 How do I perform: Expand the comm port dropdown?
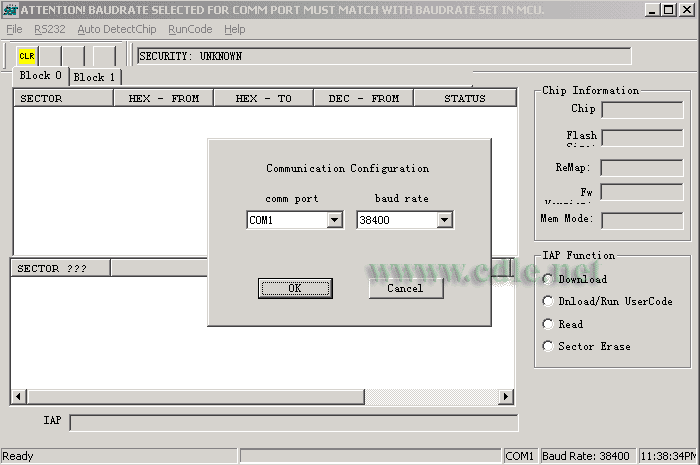click(x=335, y=220)
